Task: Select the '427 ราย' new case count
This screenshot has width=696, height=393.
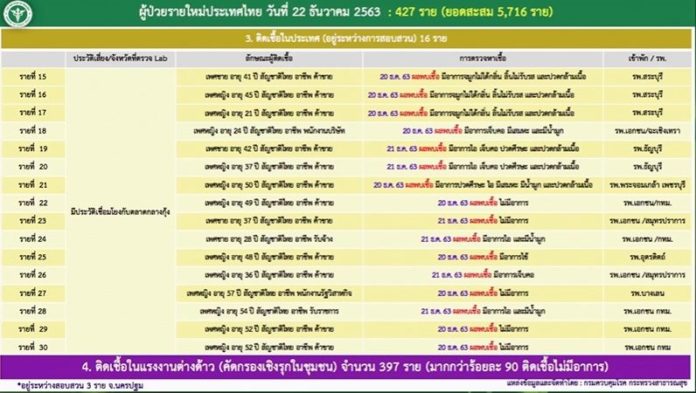Action: tap(416, 12)
